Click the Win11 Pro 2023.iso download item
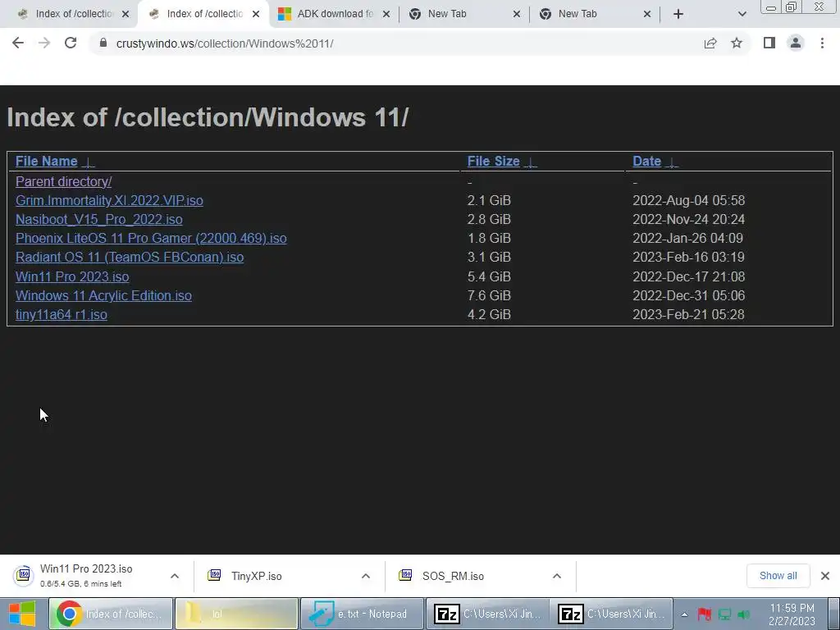This screenshot has width=840, height=630. click(85, 576)
